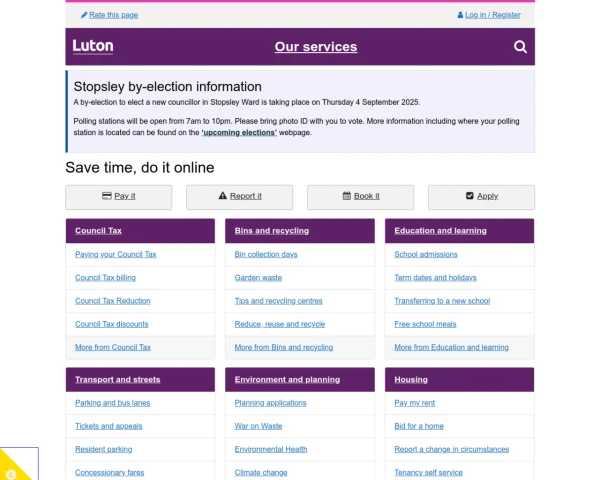The height and width of the screenshot is (480, 600).
Task: Click the user icon beside Log in
Action: [x=460, y=15]
